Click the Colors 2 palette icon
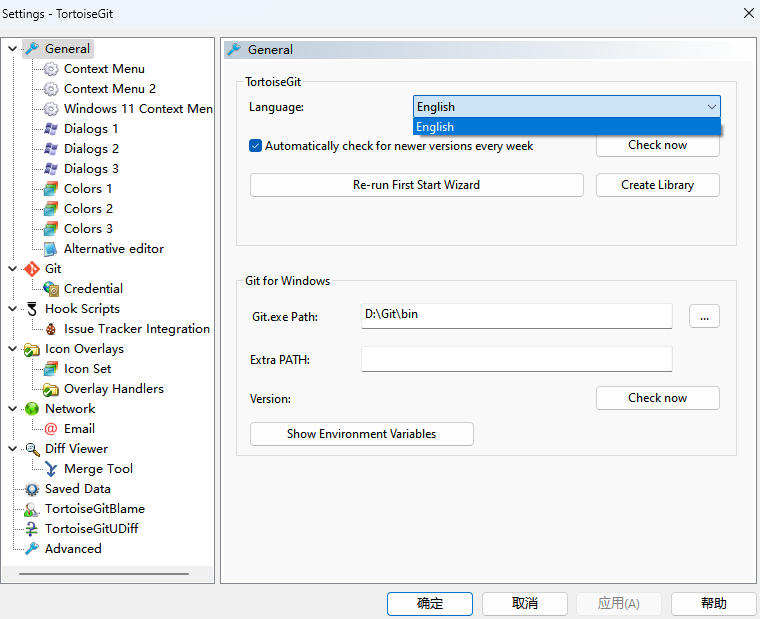Screen dimensions: 760x619 click(x=51, y=208)
